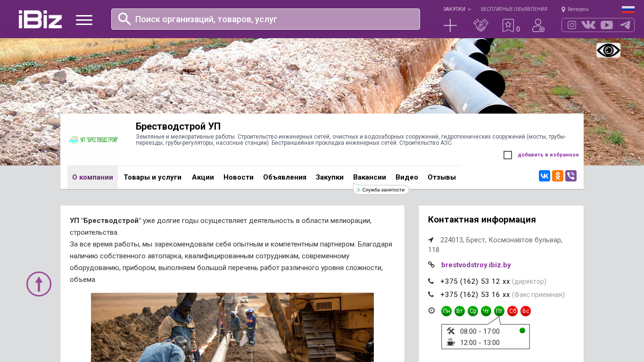Click working hours '08:00 - 17:00'
This screenshot has width=644, height=362.
point(480,331)
